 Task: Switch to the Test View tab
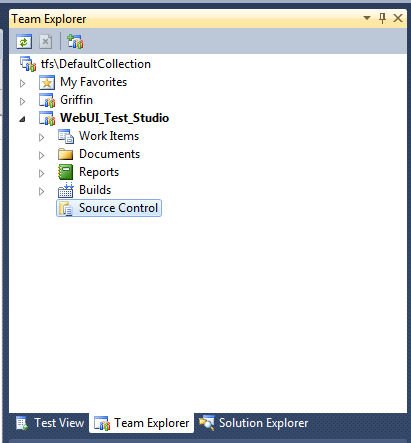click(x=50, y=423)
